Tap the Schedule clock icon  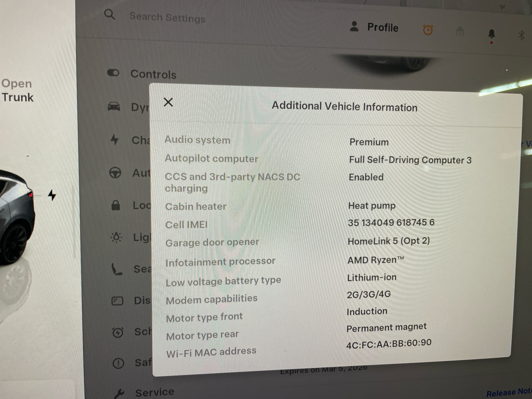point(118,332)
